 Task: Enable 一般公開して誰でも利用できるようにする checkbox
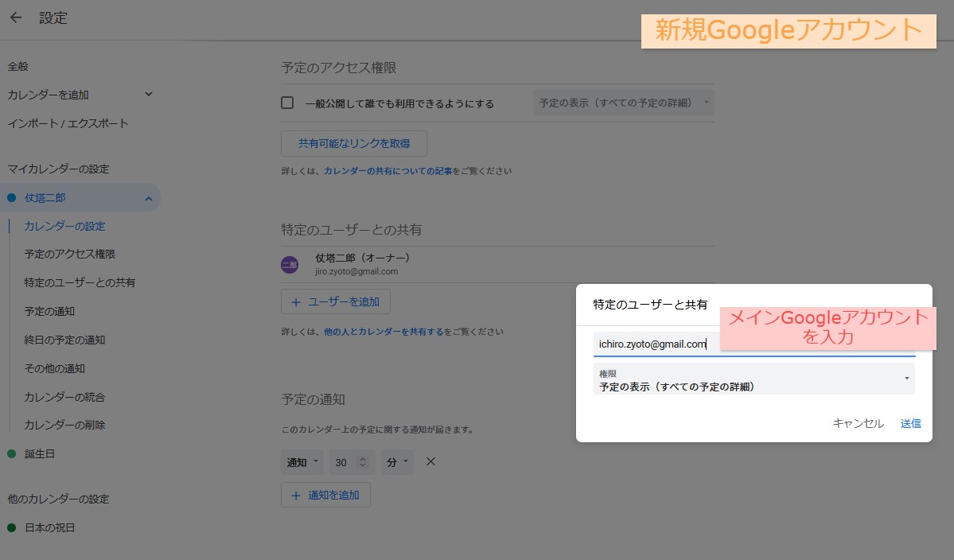coord(288,103)
